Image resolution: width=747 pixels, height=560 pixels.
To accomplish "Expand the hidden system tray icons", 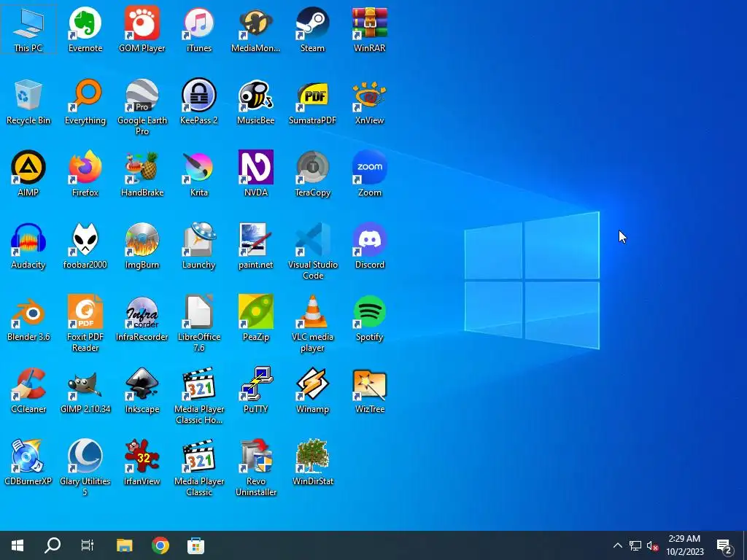I will 617,545.
